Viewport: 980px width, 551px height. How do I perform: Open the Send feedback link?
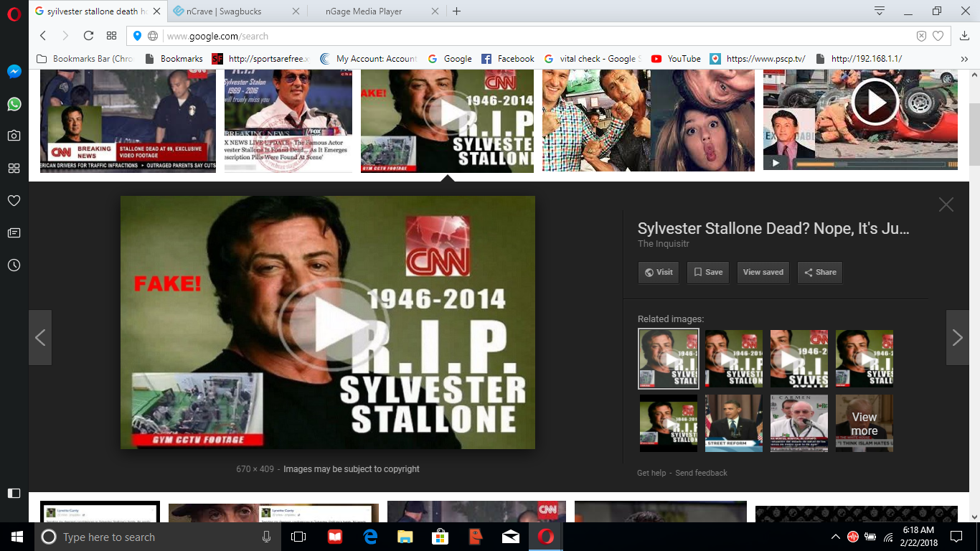click(x=701, y=473)
